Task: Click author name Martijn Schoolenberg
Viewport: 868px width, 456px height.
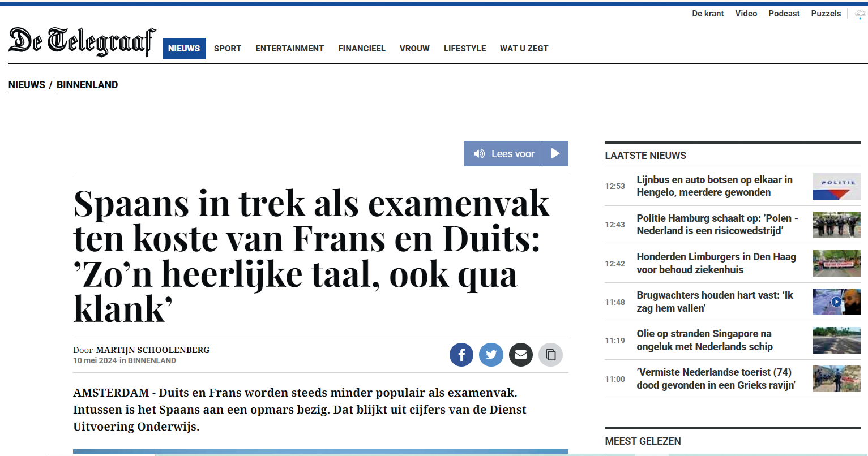Action: coord(153,350)
